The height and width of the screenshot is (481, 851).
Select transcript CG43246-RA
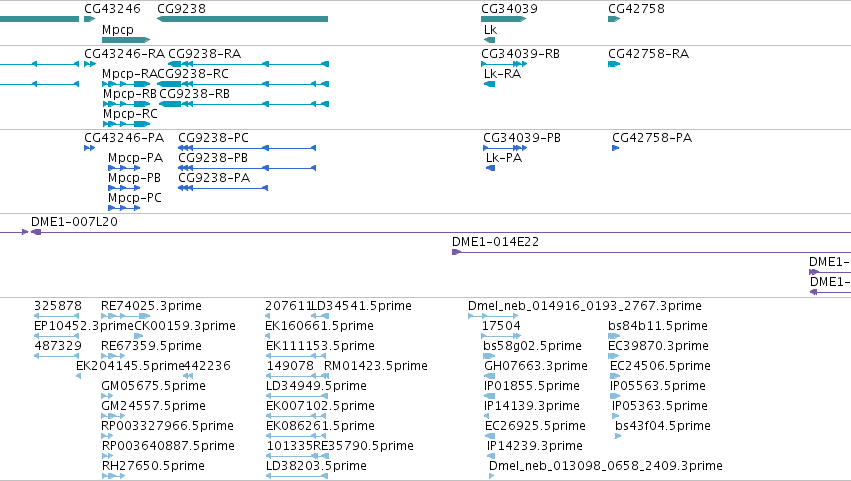124,54
